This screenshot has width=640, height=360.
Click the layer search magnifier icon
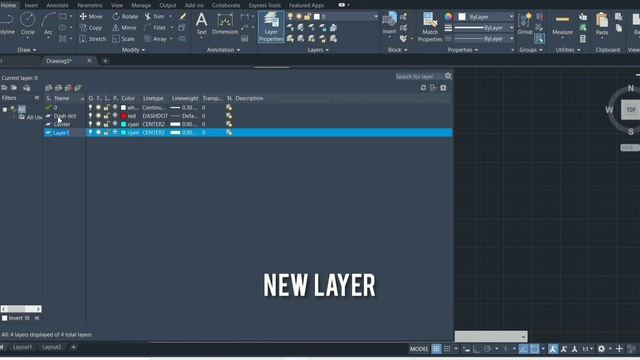(x=448, y=76)
